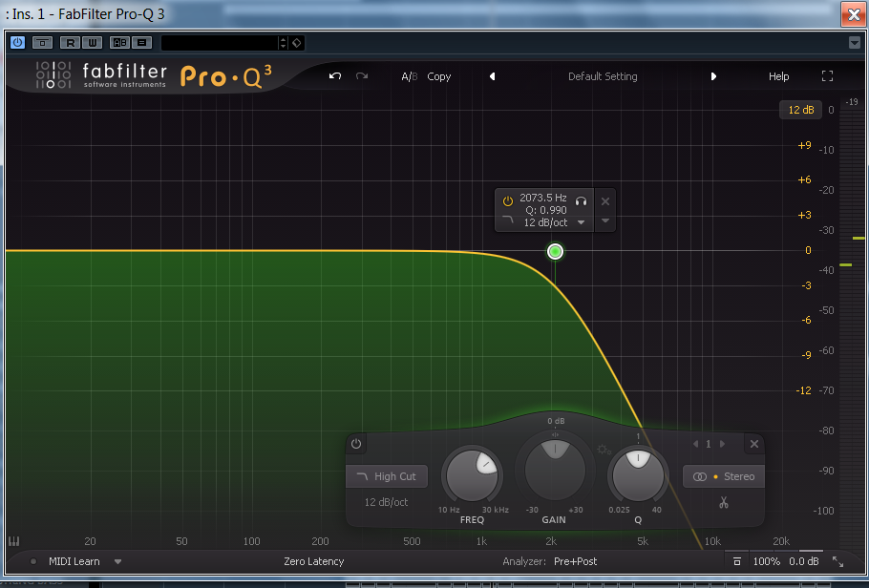
Task: Click the Q knob
Action: [638, 475]
